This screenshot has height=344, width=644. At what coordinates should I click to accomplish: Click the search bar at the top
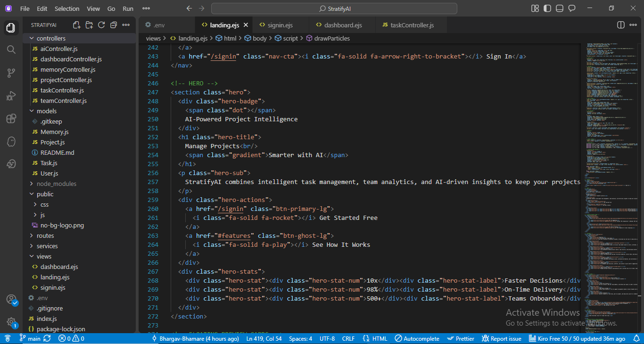[333, 8]
